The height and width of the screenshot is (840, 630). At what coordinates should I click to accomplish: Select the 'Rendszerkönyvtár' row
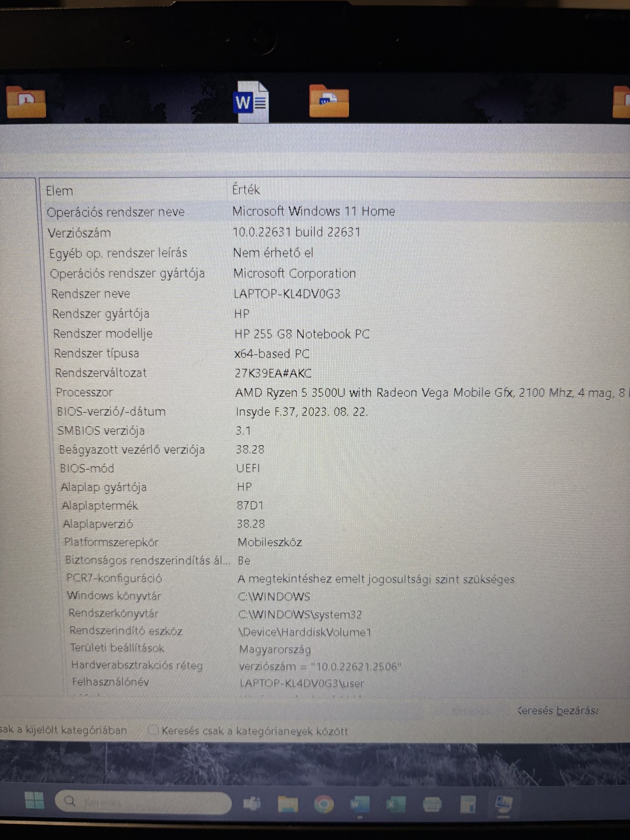[336, 613]
